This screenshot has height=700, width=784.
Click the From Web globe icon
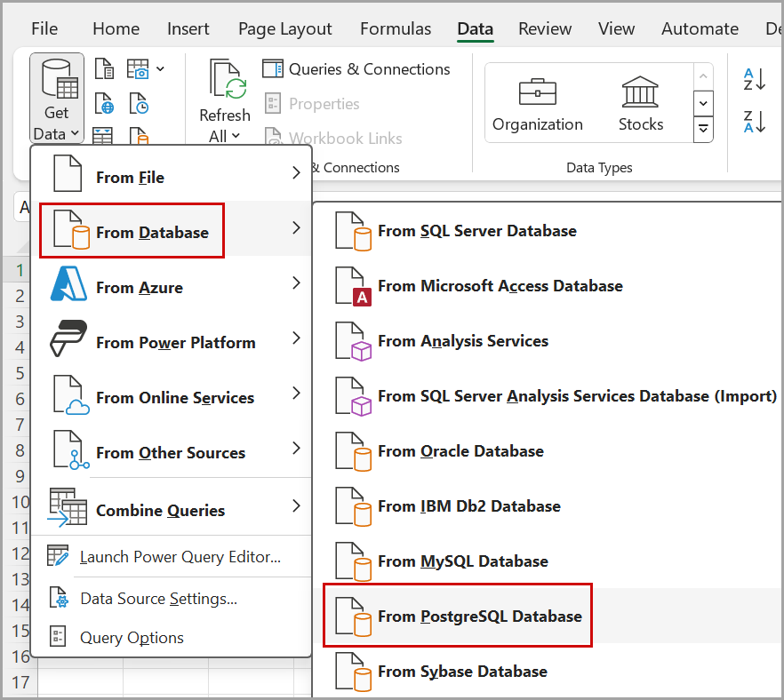pyautogui.click(x=105, y=103)
